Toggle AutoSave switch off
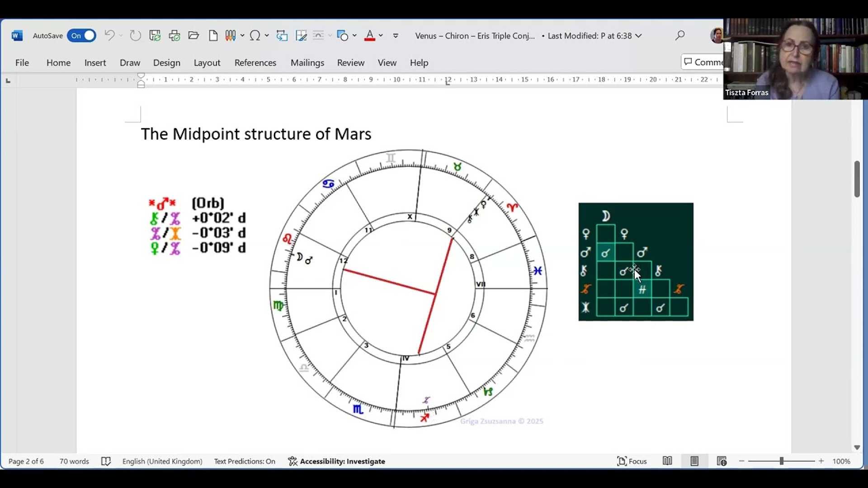This screenshot has height=488, width=868. pyautogui.click(x=81, y=36)
